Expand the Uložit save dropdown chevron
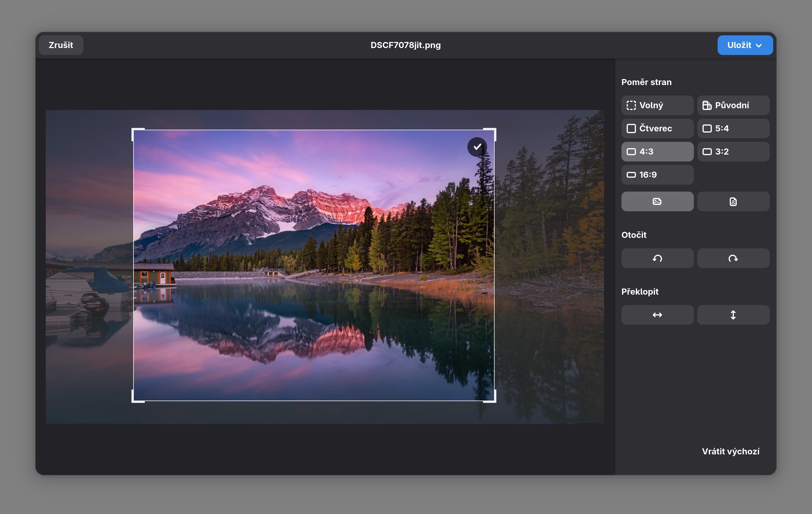Screen dimensions: 812x514 (759, 45)
